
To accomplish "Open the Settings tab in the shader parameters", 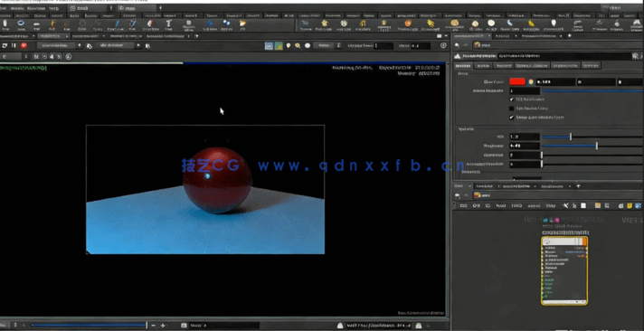I will [x=591, y=65].
